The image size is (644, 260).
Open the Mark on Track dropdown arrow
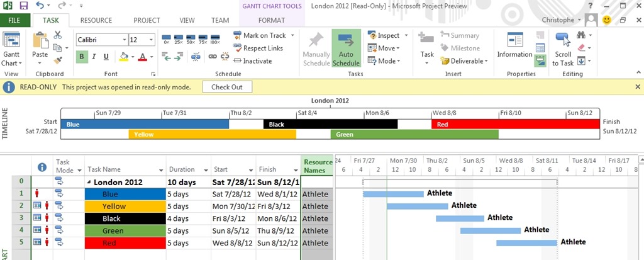[292, 35]
